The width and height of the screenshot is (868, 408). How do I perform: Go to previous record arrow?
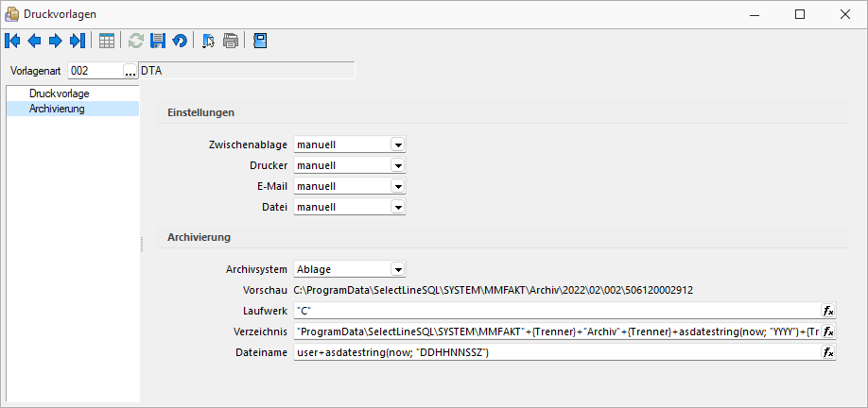click(x=34, y=41)
